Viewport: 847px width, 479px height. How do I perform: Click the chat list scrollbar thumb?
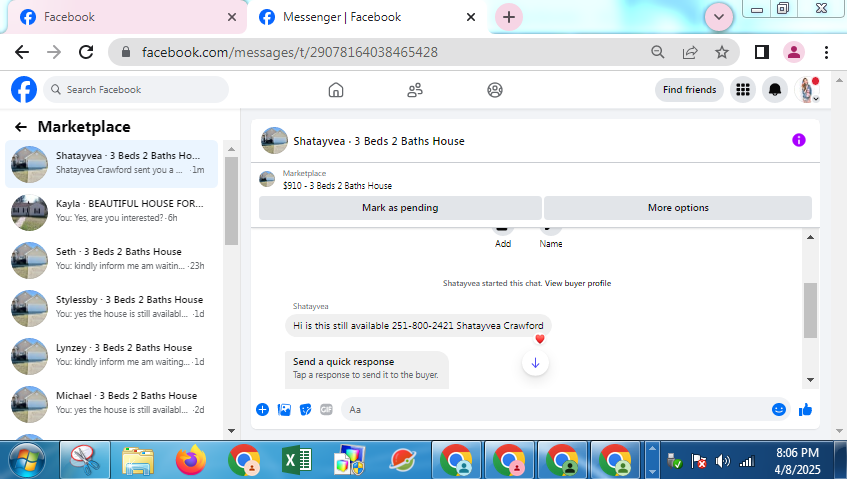pos(231,201)
